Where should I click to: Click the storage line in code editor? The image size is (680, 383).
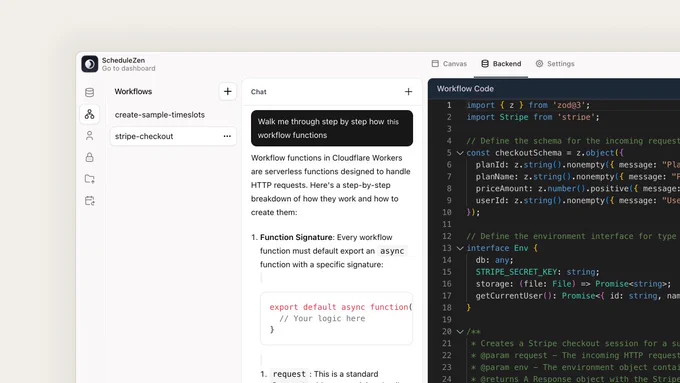(x=573, y=284)
